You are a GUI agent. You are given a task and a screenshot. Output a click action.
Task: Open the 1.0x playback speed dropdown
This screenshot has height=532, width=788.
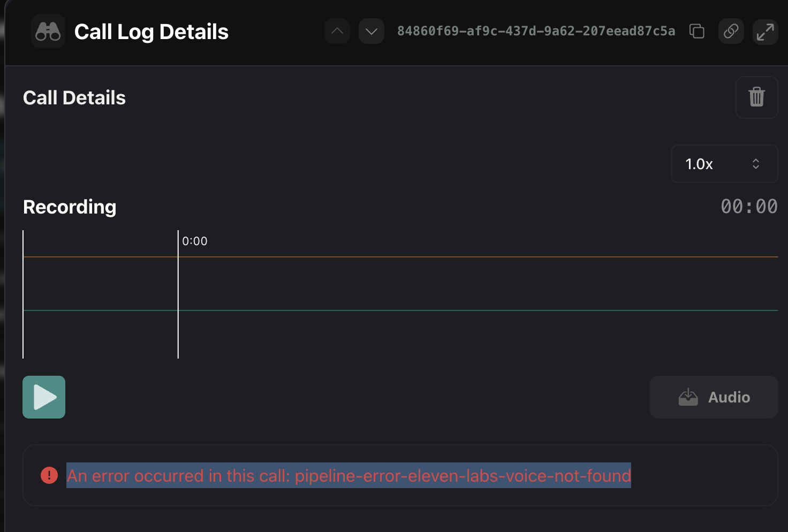(x=724, y=164)
